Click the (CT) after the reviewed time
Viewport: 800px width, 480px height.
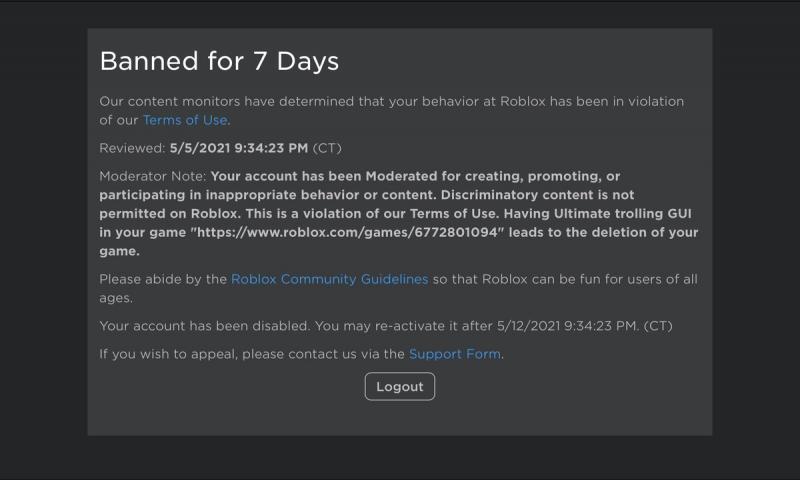pyautogui.click(x=327, y=148)
